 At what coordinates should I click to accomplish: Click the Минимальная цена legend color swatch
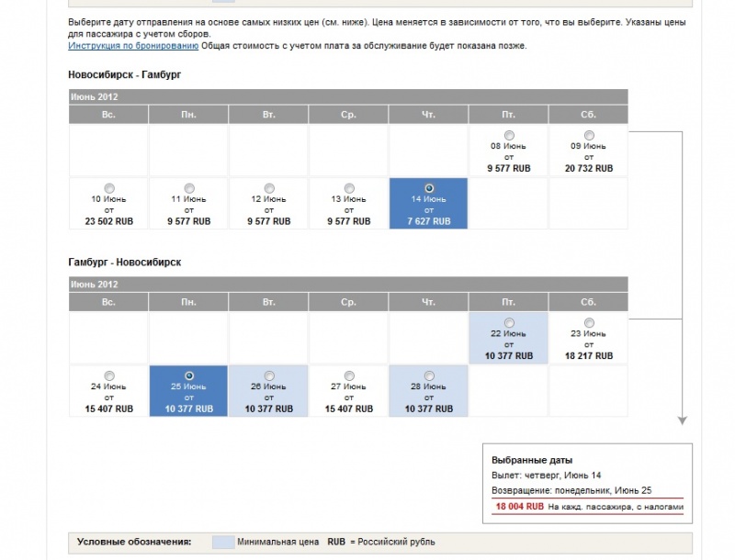tap(221, 542)
